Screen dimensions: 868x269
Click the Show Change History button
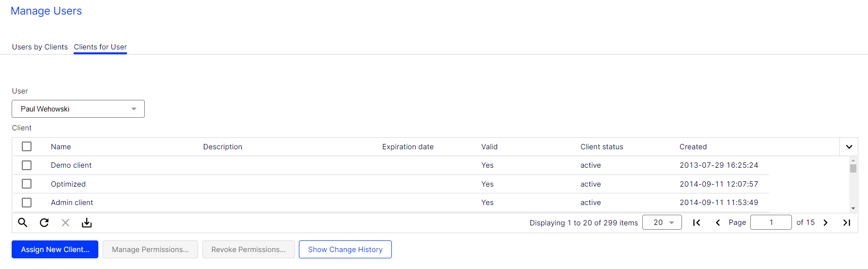[345, 250]
